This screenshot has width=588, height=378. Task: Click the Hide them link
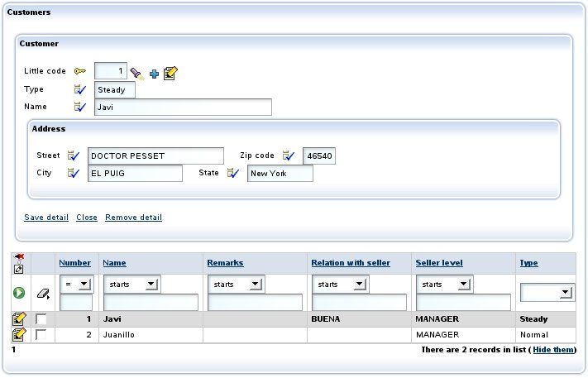pos(553,350)
